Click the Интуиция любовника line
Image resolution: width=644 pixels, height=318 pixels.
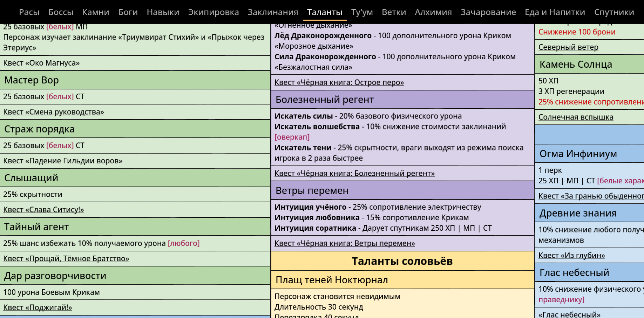[x=372, y=218]
